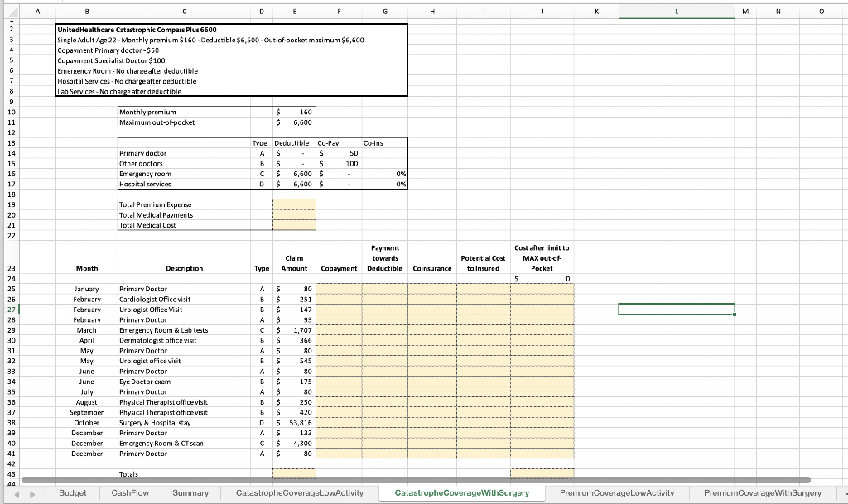Image resolution: width=848 pixels, height=504 pixels.
Task: Select the Total Medical Cost value cell
Action: click(x=294, y=225)
